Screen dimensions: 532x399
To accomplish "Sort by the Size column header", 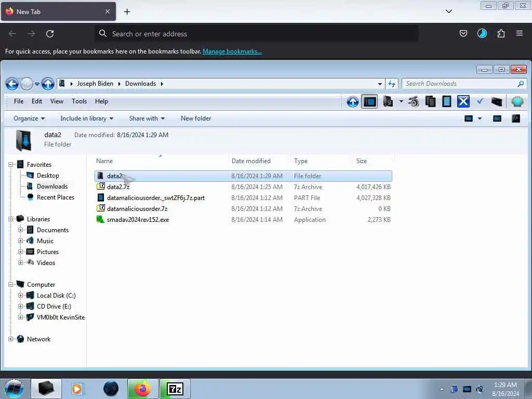I will [x=374, y=161].
